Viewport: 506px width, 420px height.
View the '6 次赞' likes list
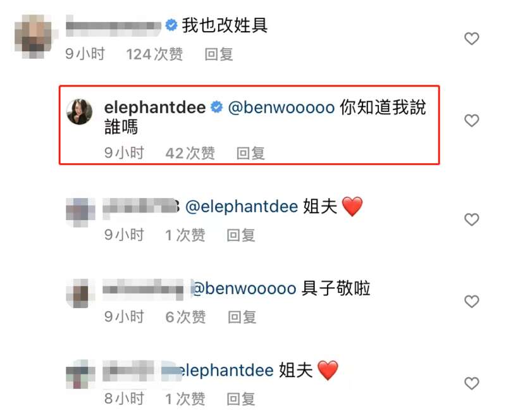point(185,317)
